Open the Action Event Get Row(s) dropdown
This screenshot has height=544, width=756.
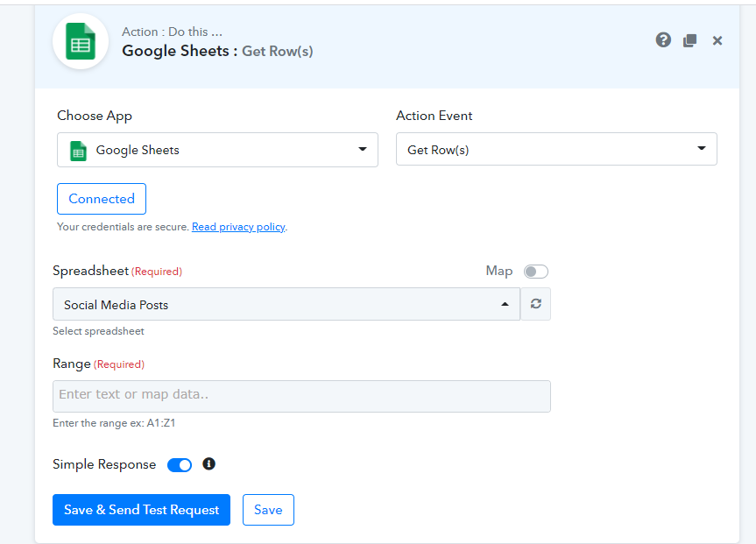pyautogui.click(x=556, y=149)
